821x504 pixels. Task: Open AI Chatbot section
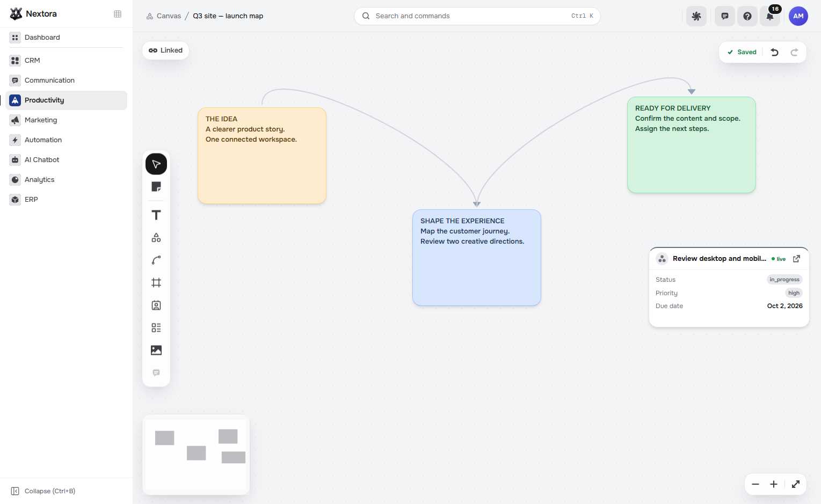pos(66,160)
